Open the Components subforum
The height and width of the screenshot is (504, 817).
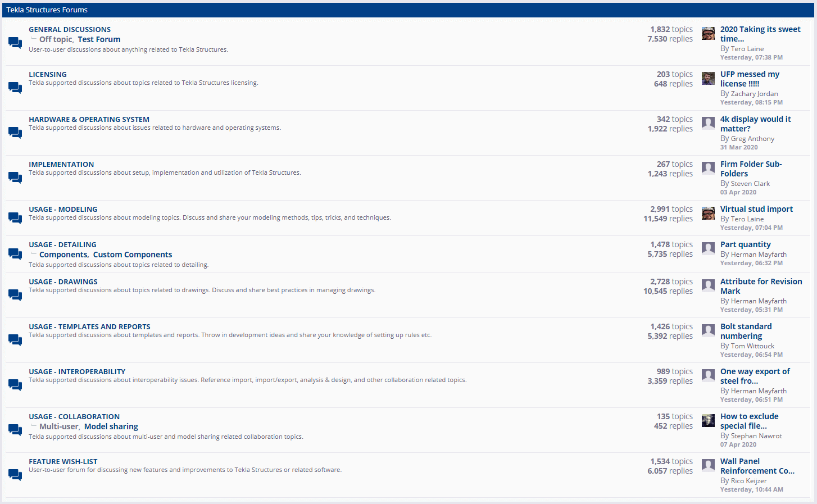pyautogui.click(x=63, y=255)
